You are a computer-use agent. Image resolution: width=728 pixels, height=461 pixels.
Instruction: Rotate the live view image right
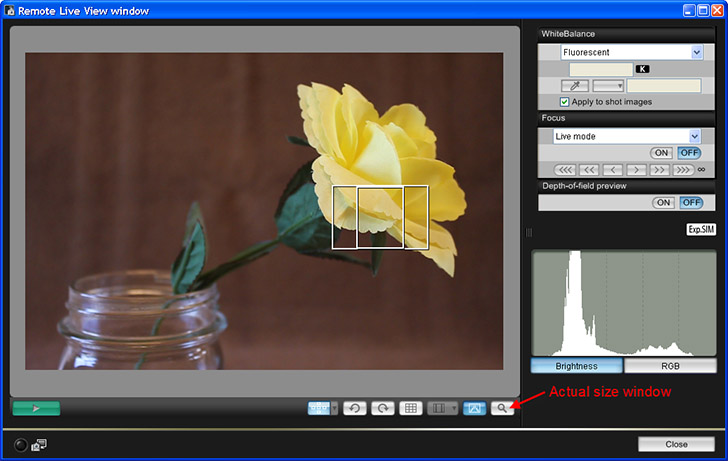point(381,408)
